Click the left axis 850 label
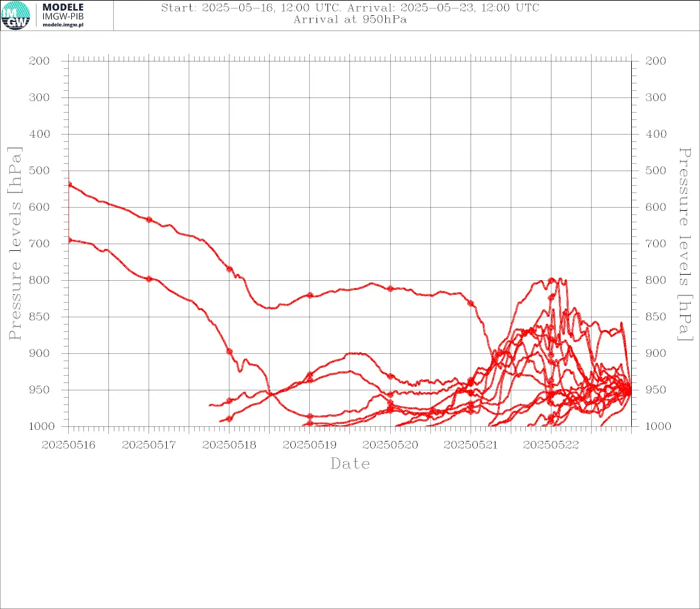Screen dimensions: 700x609 tap(40, 317)
